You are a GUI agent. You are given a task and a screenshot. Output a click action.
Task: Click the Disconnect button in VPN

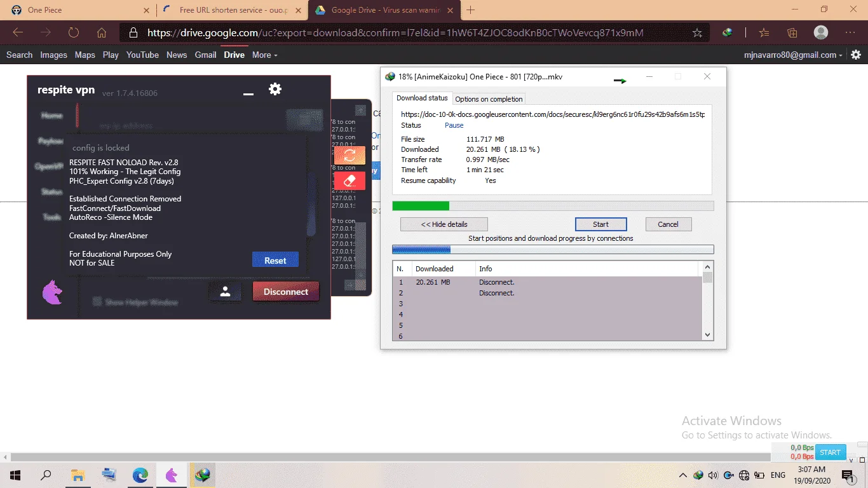pyautogui.click(x=286, y=292)
